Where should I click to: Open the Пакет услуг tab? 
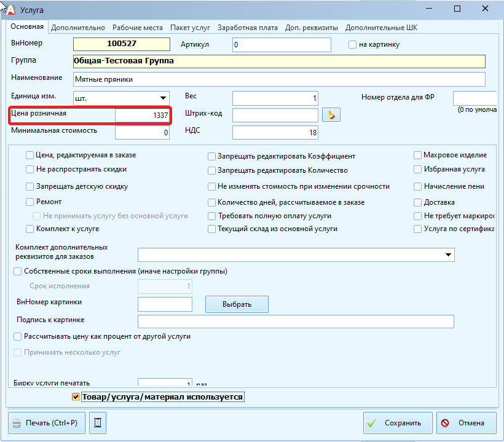[190, 28]
